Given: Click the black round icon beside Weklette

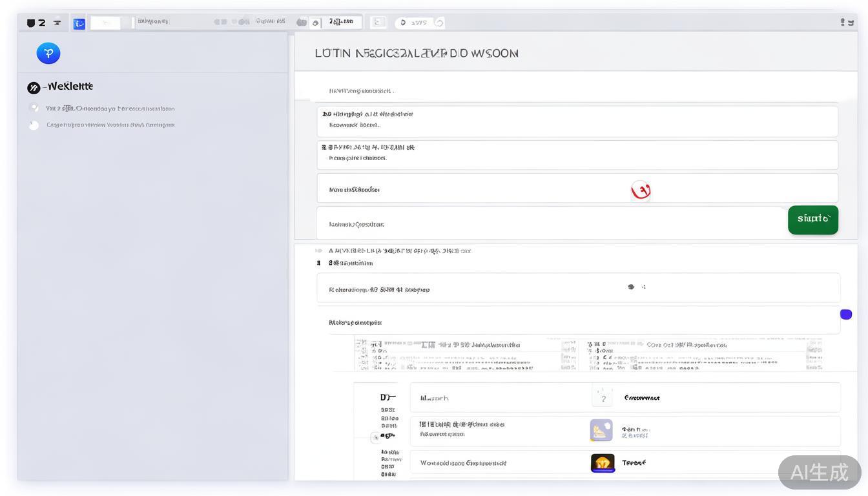Looking at the screenshot, I should (34, 88).
